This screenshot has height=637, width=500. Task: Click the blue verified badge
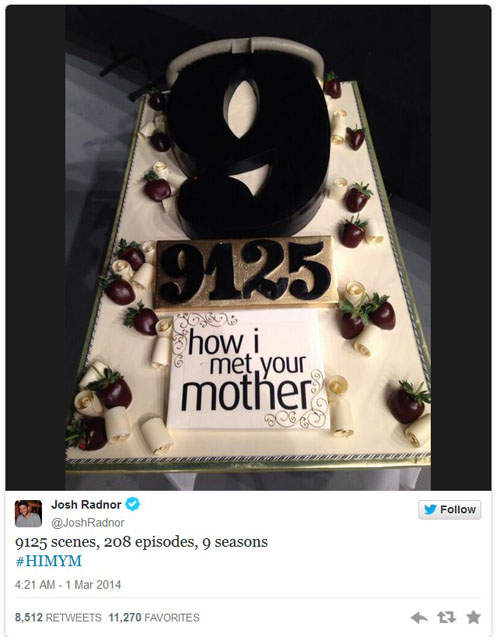(x=133, y=504)
